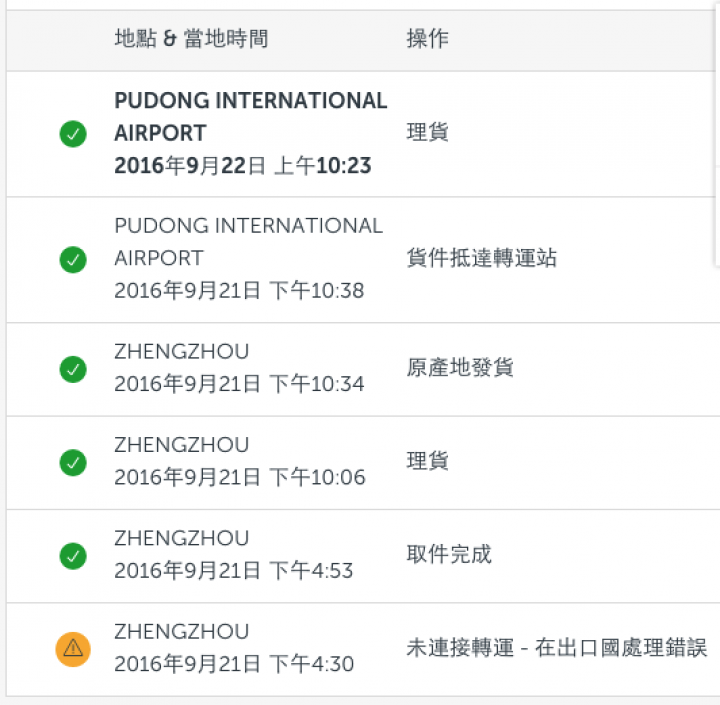Click date 2016年9月21日 下午4:30
The height and width of the screenshot is (705, 720).
(234, 664)
